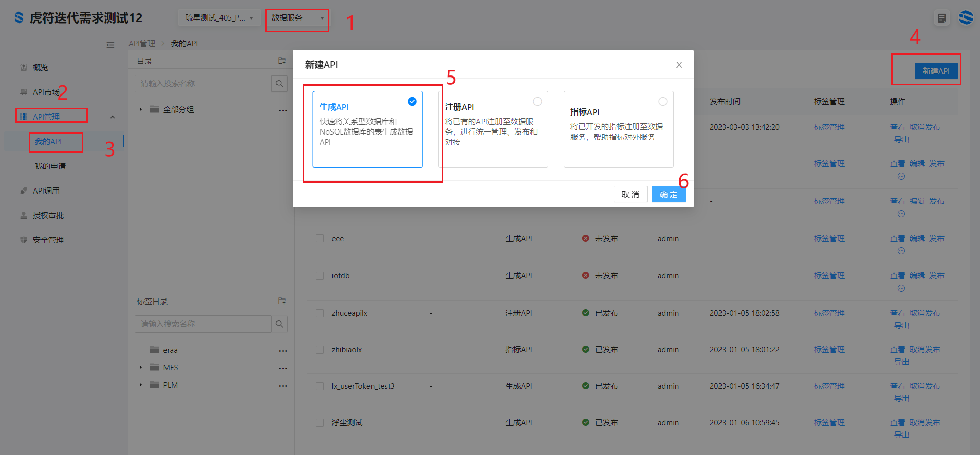Viewport: 980px width, 455px height.
Task: Click the 取消 button in dialog
Action: (630, 195)
